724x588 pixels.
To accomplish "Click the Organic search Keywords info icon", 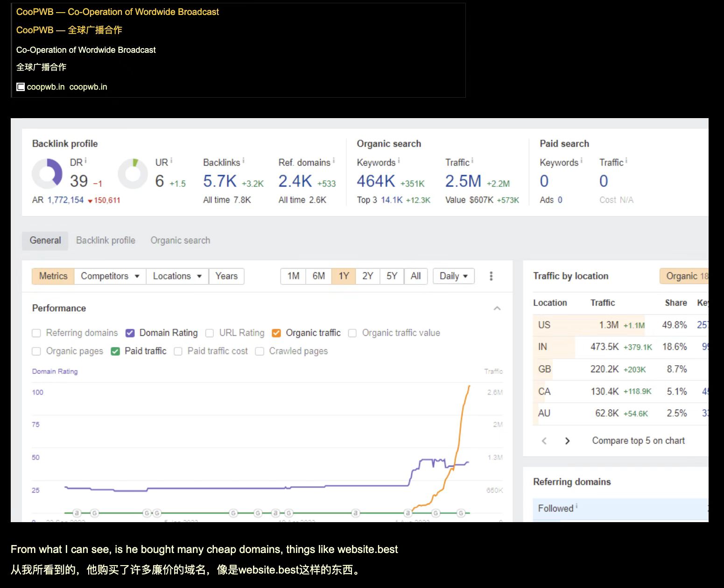I will 399,161.
